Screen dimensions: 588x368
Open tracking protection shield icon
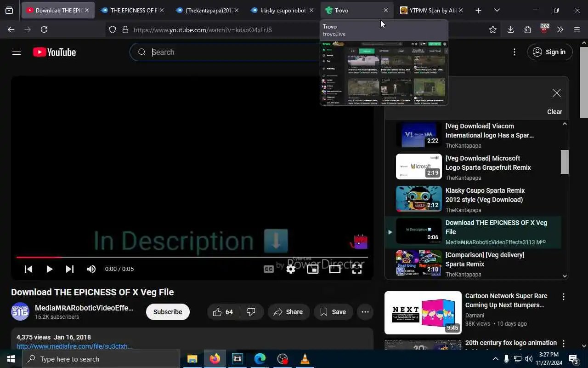[x=113, y=29]
